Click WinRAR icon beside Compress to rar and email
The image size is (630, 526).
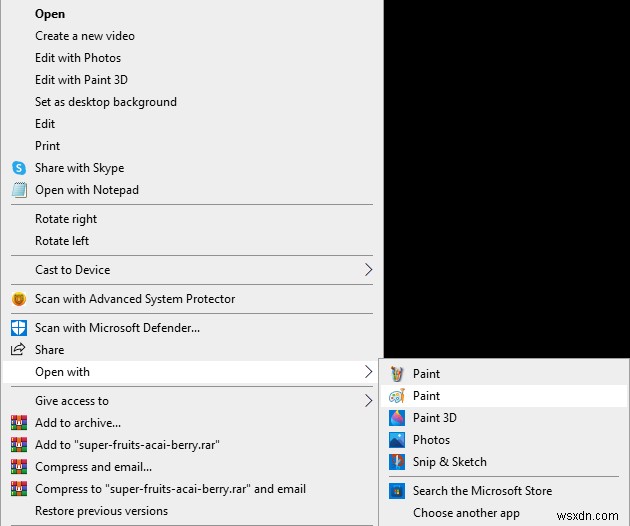point(19,489)
